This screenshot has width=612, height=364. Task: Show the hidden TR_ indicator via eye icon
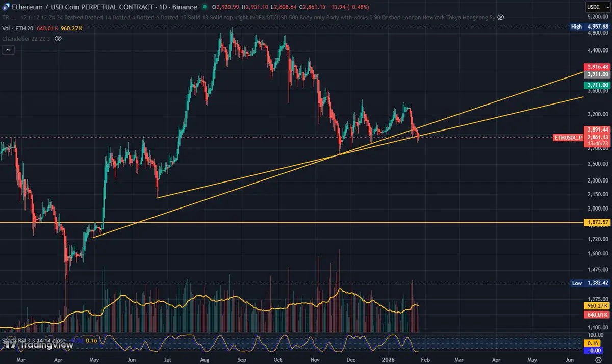tap(501, 17)
